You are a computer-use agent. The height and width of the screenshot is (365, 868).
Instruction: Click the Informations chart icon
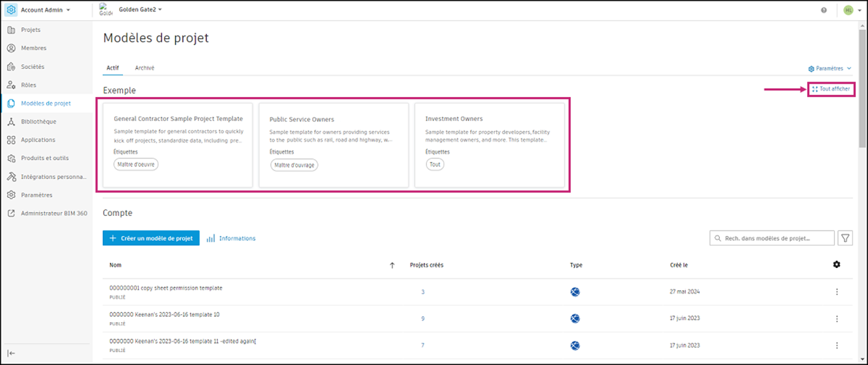pos(210,239)
